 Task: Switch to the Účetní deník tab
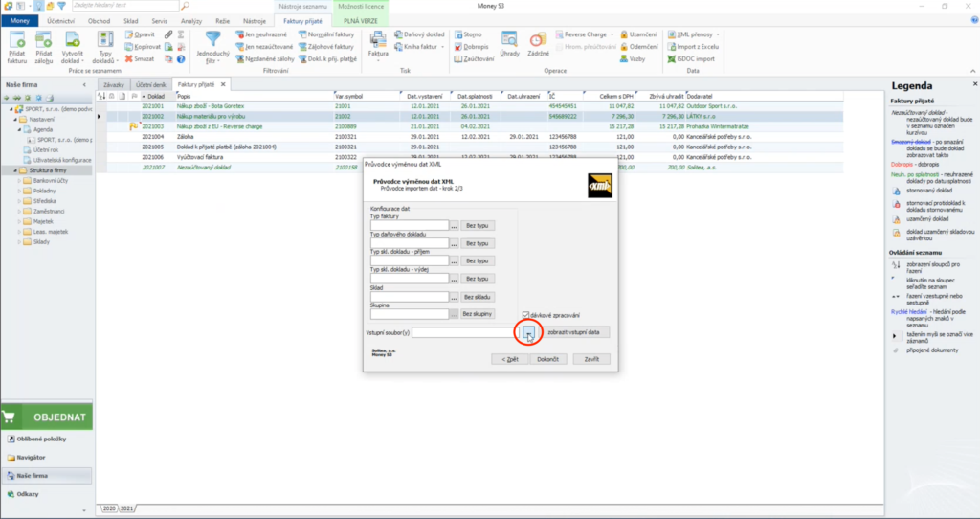click(151, 84)
